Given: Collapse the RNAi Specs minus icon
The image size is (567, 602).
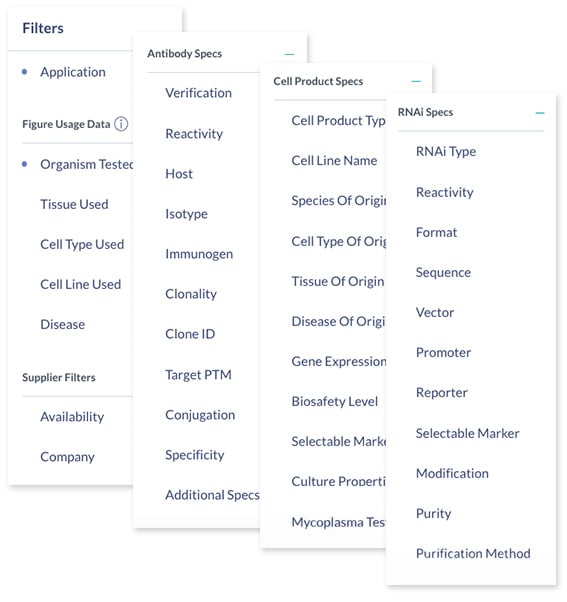Looking at the screenshot, I should coord(540,113).
